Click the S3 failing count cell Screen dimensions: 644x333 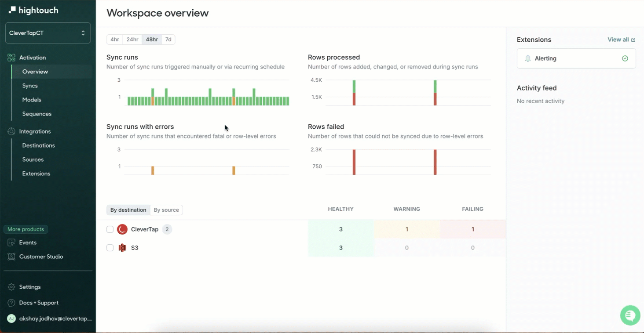(473, 248)
